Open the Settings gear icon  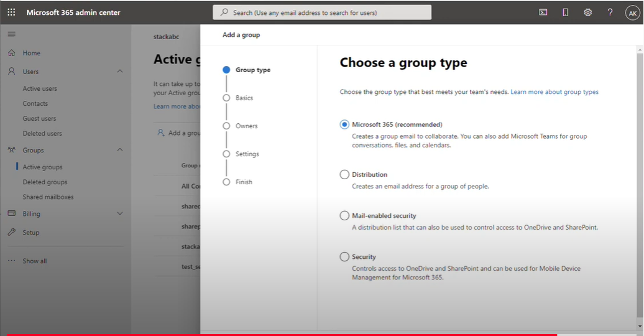(587, 12)
